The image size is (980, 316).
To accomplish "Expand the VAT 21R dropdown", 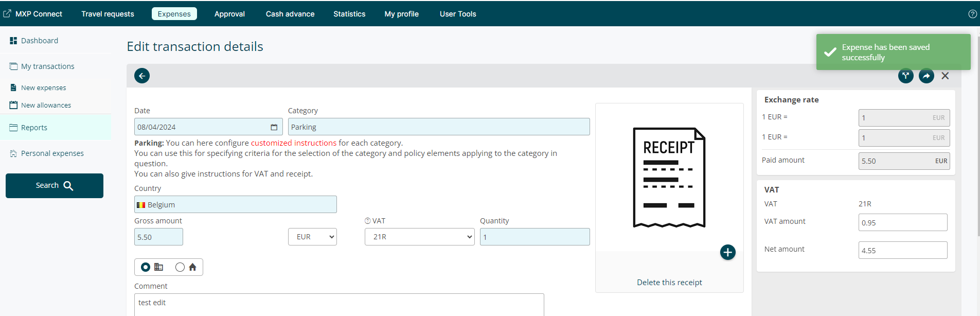I will [x=419, y=237].
